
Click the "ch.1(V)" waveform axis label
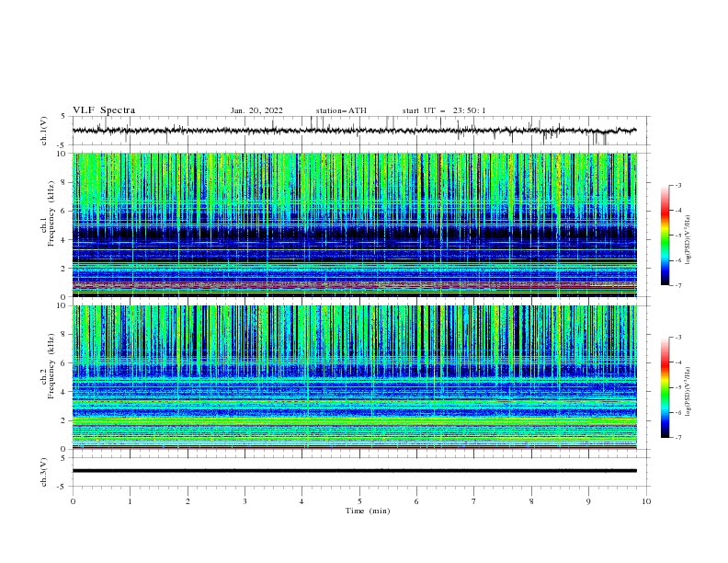43,131
